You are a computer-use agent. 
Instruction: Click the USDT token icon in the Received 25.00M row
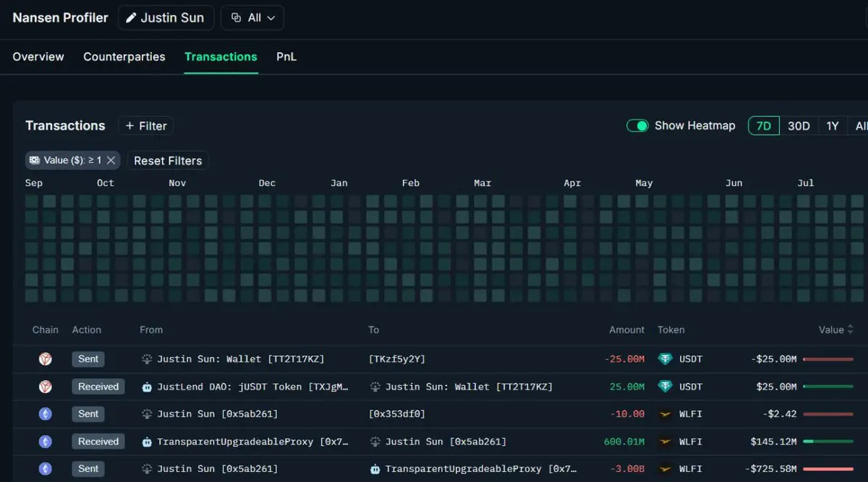click(x=665, y=386)
